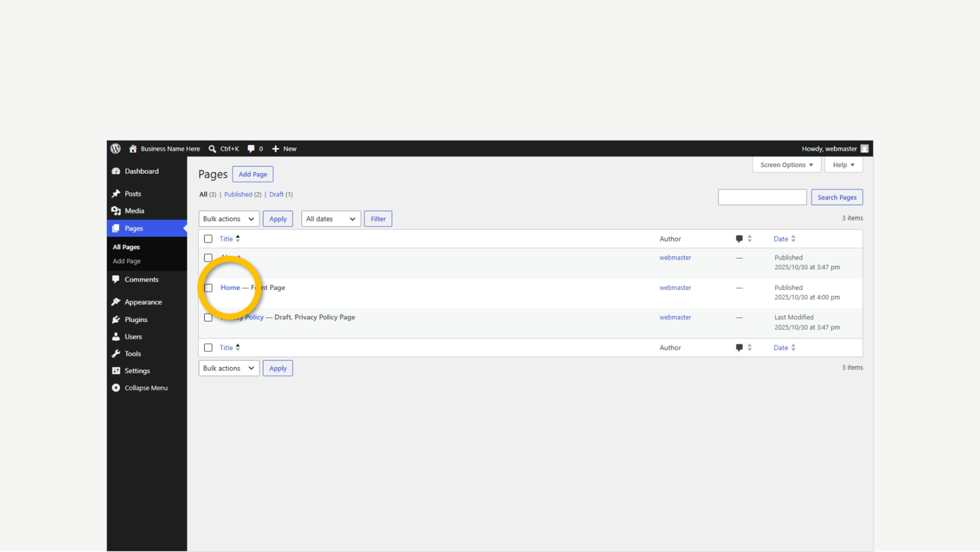Toggle select-all checkbox in table header
The width and height of the screenshot is (980, 552).
[208, 239]
